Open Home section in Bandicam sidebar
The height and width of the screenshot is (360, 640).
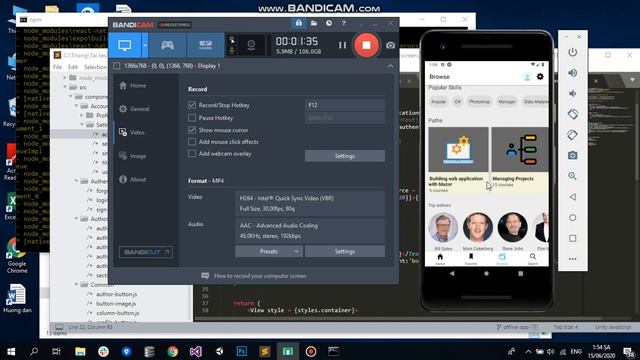[x=133, y=85]
